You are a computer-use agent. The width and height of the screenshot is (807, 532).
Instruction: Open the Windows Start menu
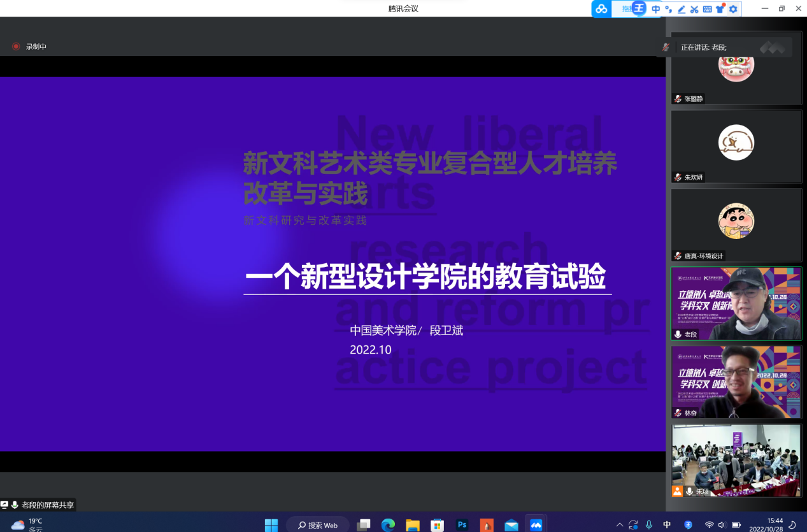pos(271,525)
